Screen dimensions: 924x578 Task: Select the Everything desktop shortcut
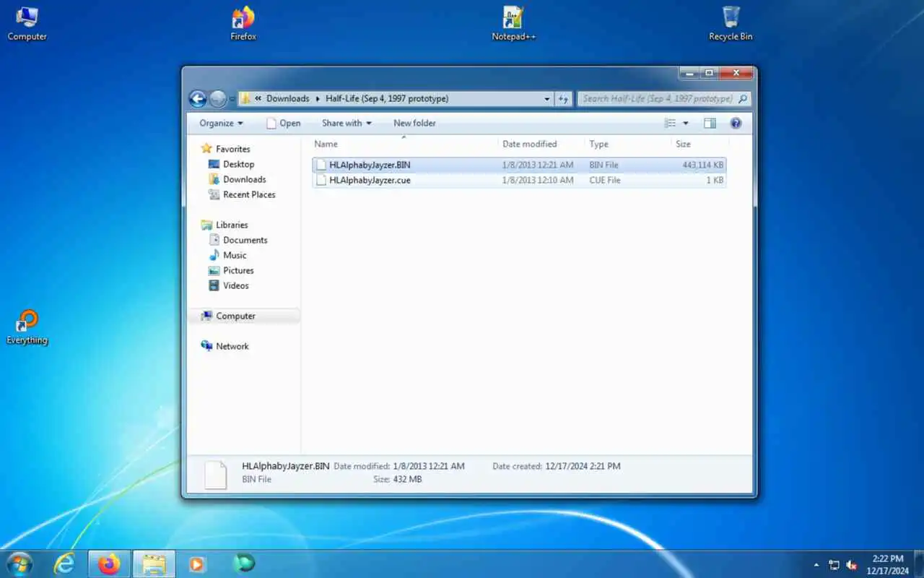27,327
